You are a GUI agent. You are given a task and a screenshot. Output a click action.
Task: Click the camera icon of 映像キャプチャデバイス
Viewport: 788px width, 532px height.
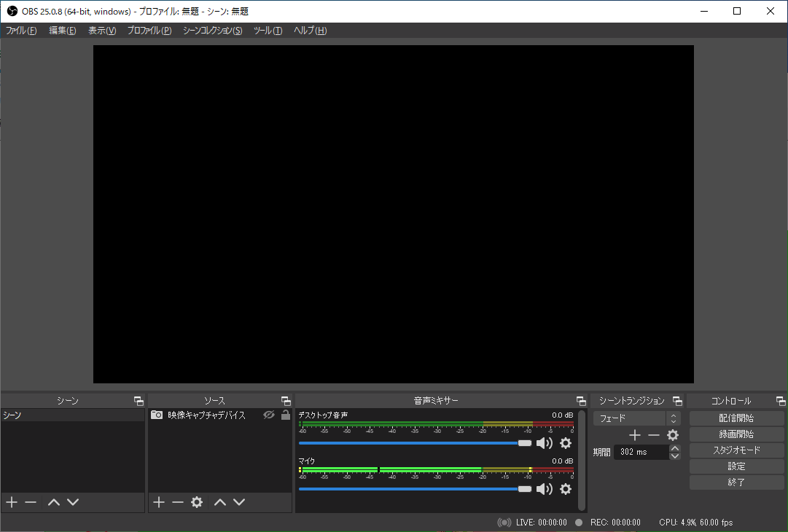(157, 415)
